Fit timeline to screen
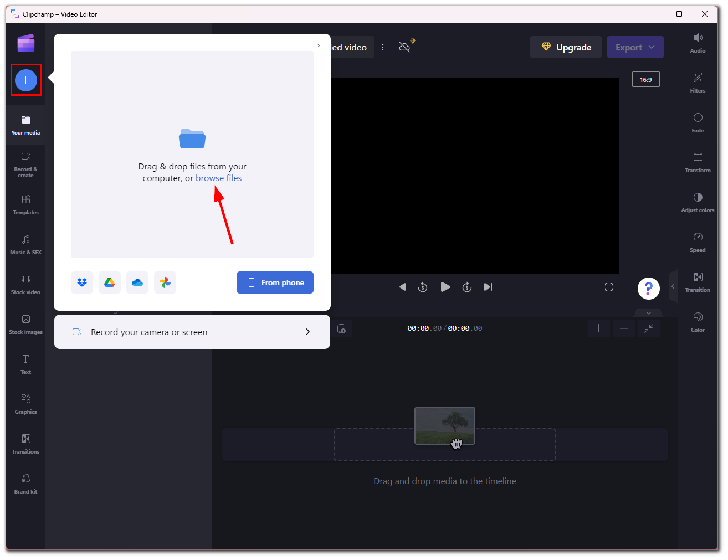The width and height of the screenshot is (728, 560). pos(649,328)
